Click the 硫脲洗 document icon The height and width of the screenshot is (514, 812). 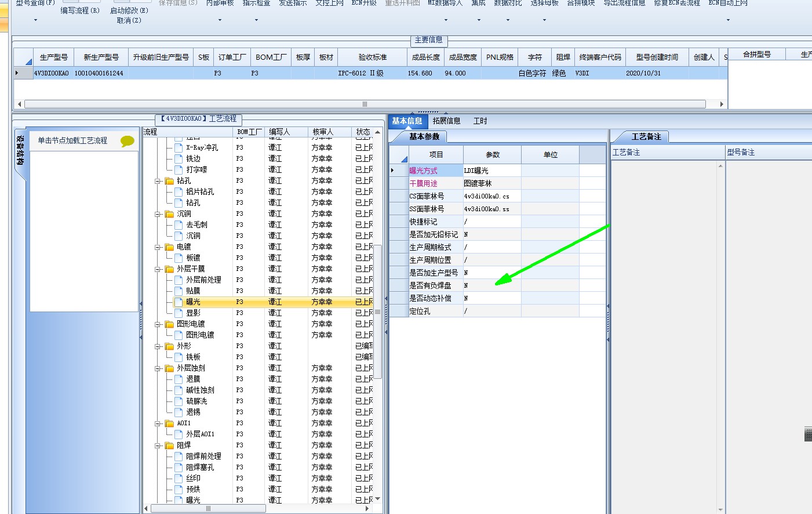pyautogui.click(x=179, y=401)
